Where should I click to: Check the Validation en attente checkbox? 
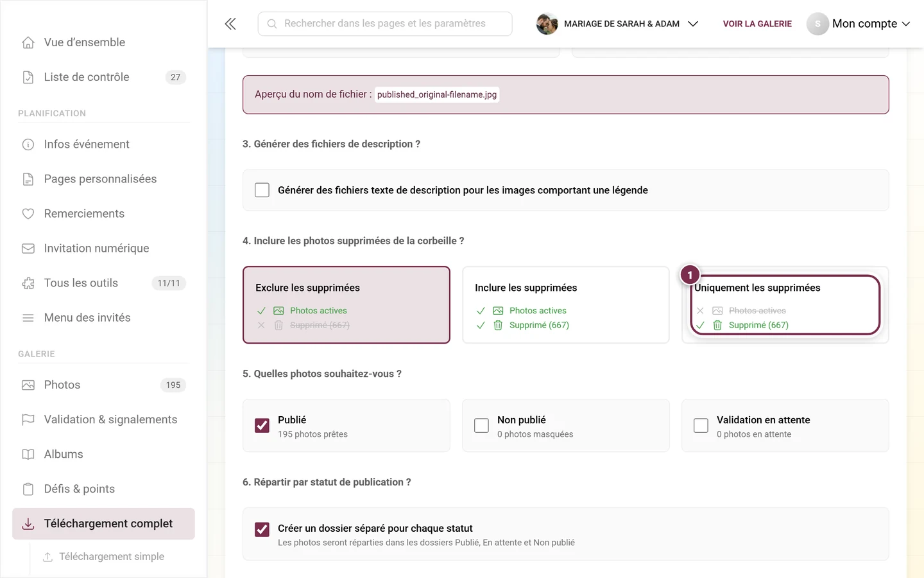coord(701,426)
